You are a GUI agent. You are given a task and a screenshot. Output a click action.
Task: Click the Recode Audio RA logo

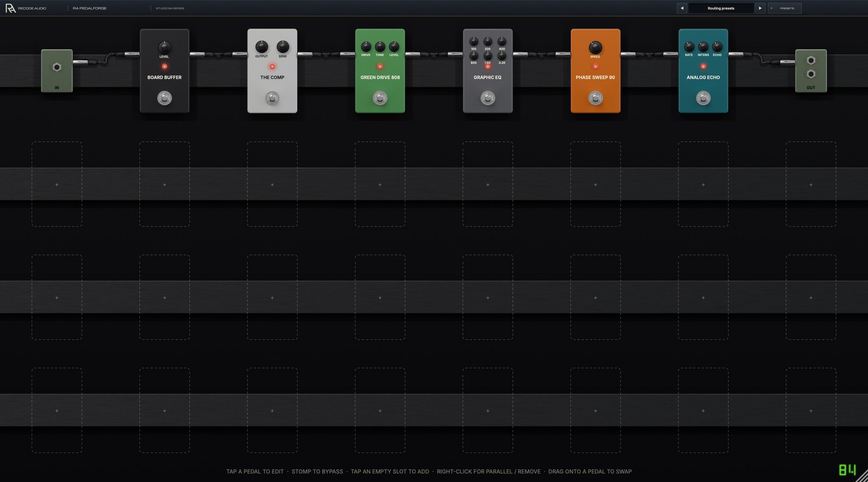10,8
